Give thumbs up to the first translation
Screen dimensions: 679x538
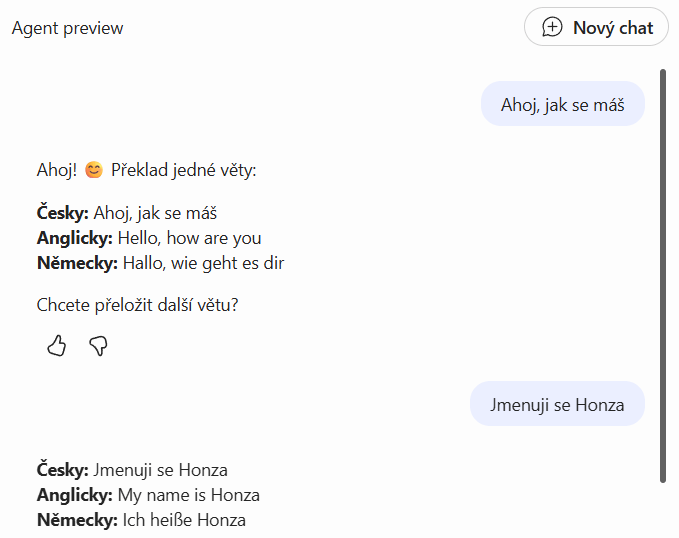pyautogui.click(x=57, y=346)
